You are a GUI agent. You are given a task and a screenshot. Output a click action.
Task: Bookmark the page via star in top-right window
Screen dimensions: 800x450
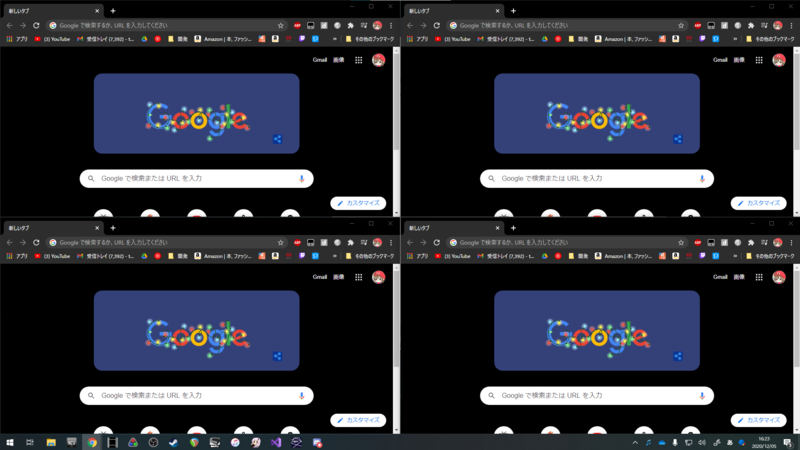681,25
